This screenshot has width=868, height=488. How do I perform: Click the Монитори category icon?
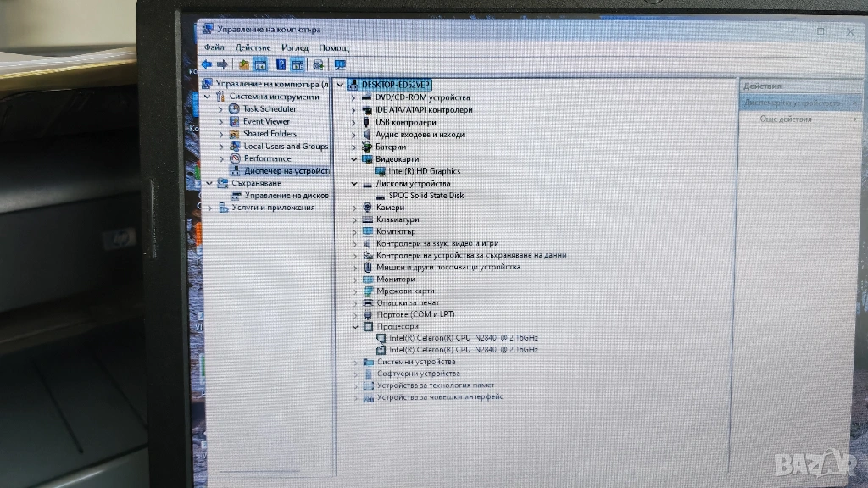(x=368, y=280)
